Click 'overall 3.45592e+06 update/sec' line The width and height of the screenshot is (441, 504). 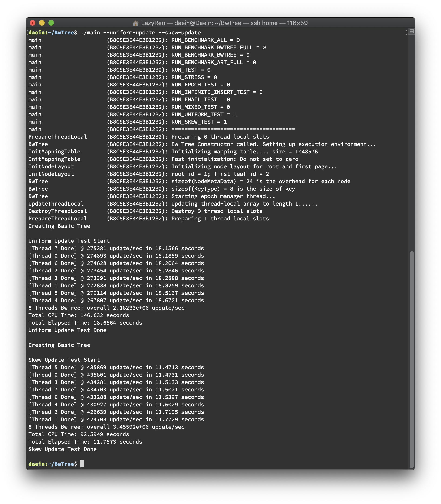click(107, 427)
